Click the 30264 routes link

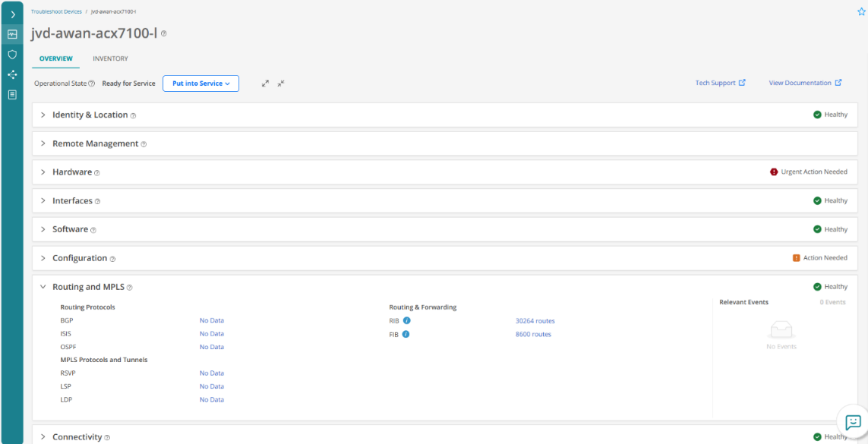[535, 321]
